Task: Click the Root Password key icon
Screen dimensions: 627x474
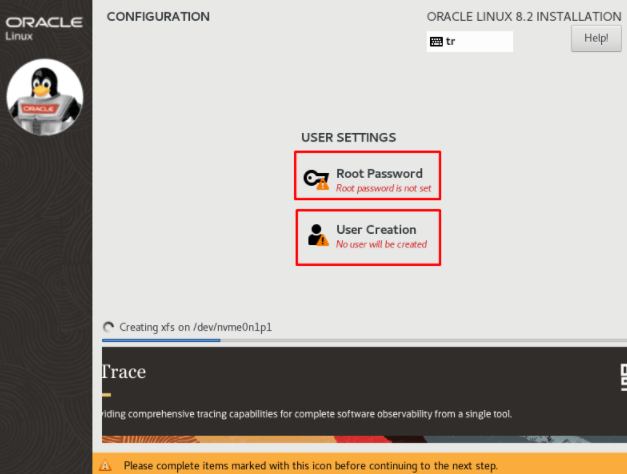Action: click(x=316, y=179)
